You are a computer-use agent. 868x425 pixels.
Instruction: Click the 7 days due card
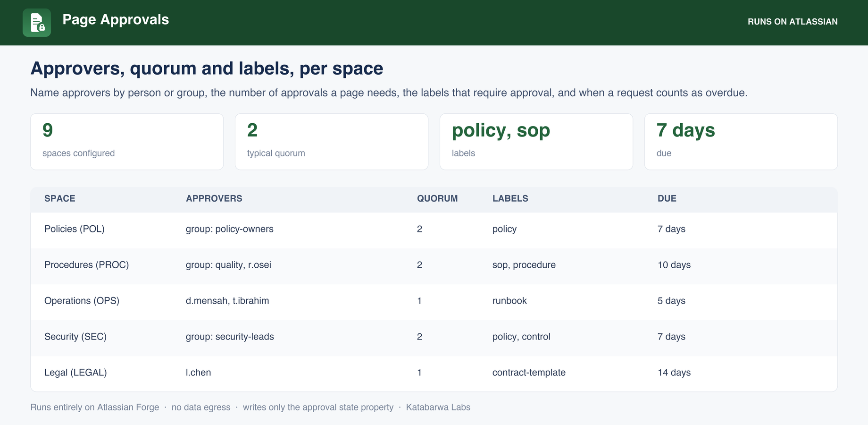(741, 142)
